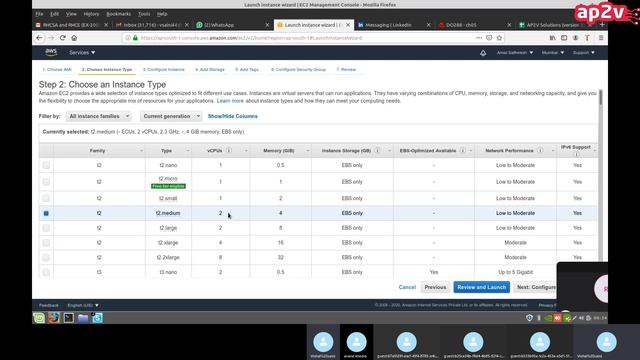640x360 pixels.
Task: Open the account name dropdown
Action: [x=515, y=53]
